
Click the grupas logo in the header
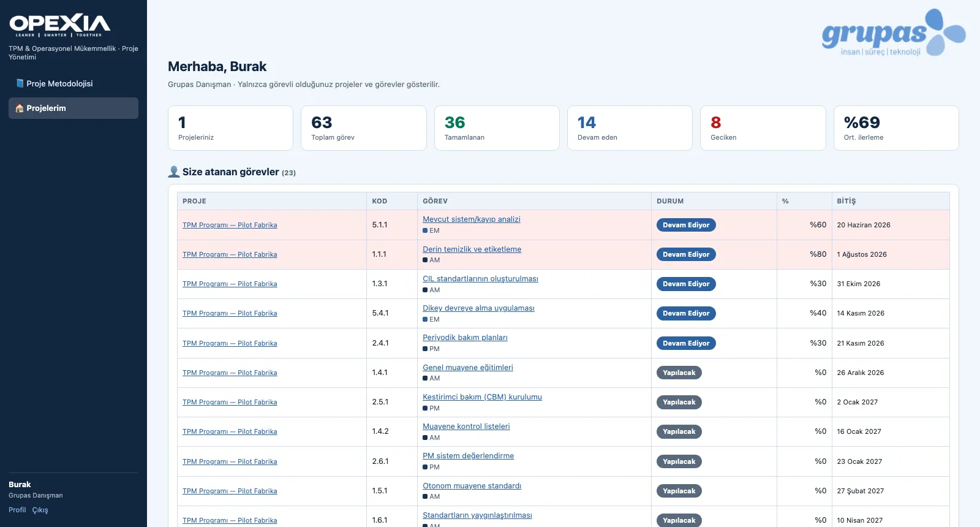coord(894,32)
